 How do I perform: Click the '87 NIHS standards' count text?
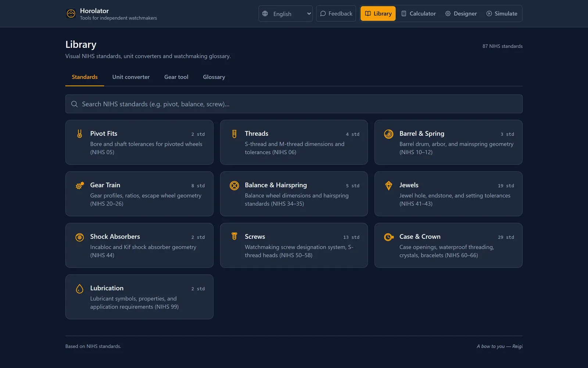click(502, 46)
